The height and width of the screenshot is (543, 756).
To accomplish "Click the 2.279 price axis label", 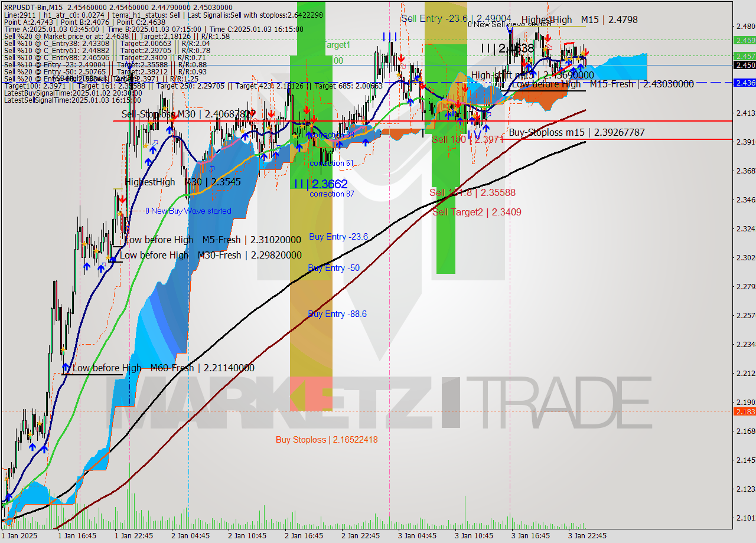I will point(745,286).
